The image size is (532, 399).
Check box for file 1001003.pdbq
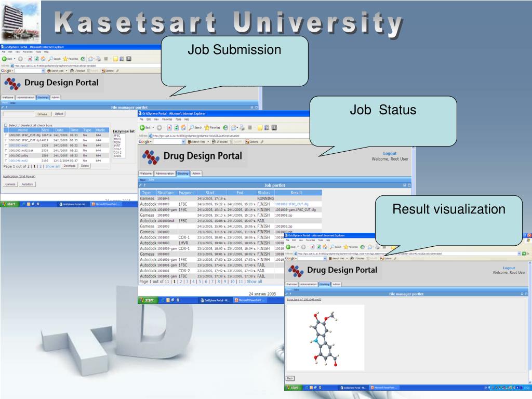click(6, 155)
